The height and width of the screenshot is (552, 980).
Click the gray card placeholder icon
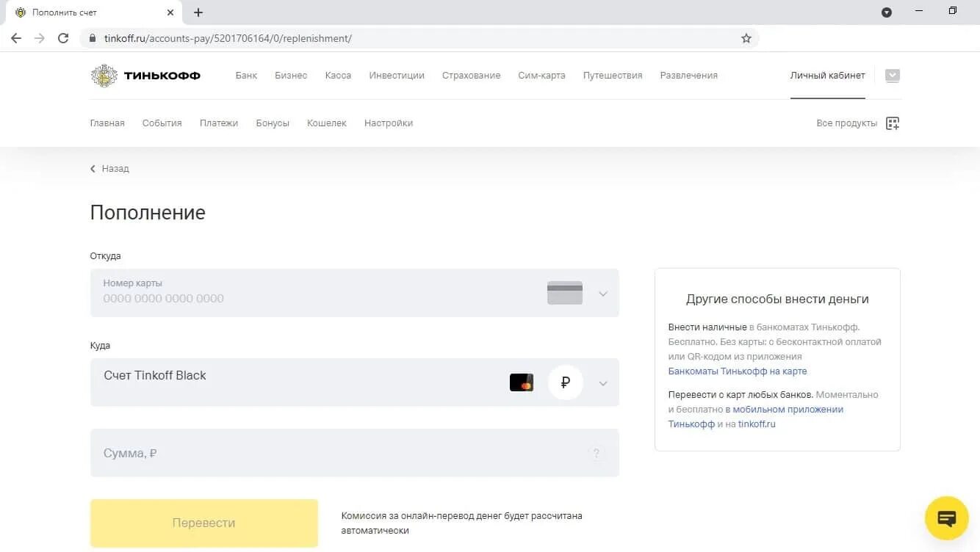(565, 293)
